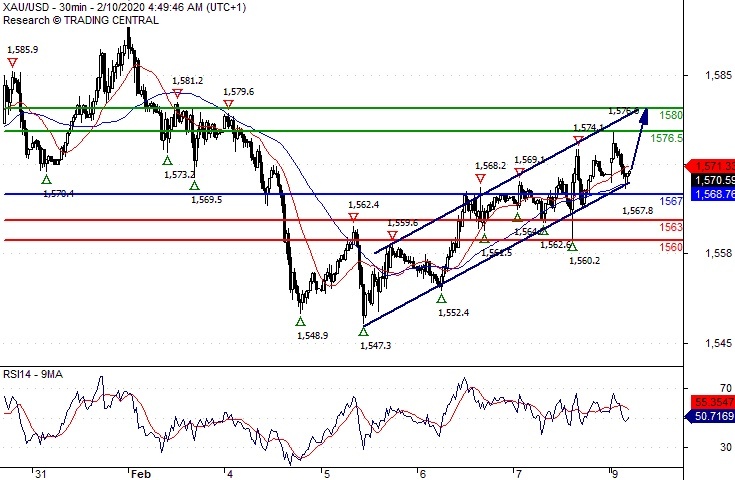Click the 1,545 price axis value

pos(718,344)
